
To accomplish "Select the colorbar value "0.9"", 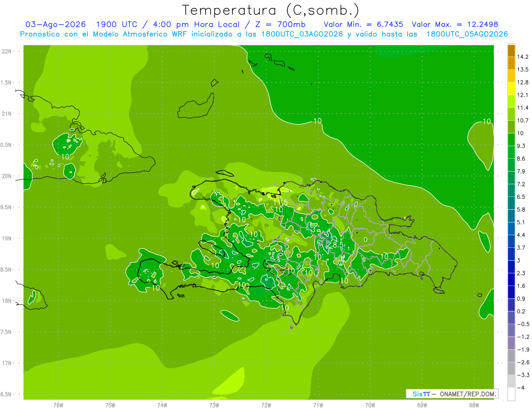I will pos(521,299).
